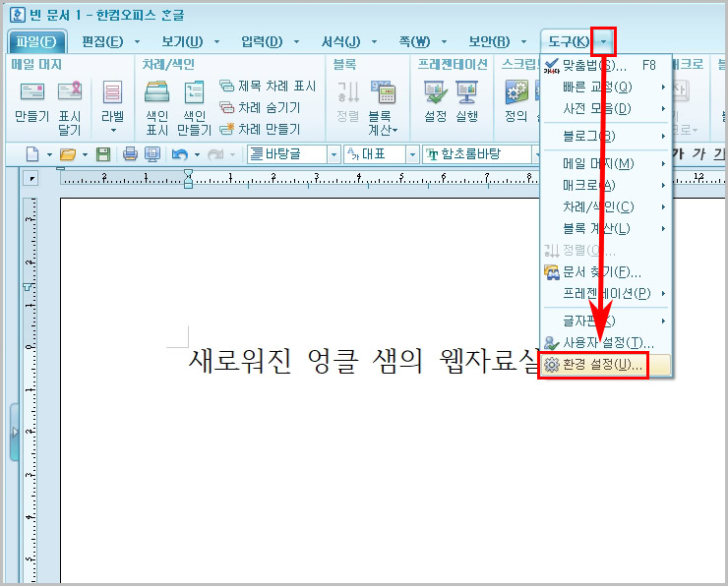728x586 pixels.
Task: Select 차례 숨기기 in ribbon
Action: (x=260, y=107)
